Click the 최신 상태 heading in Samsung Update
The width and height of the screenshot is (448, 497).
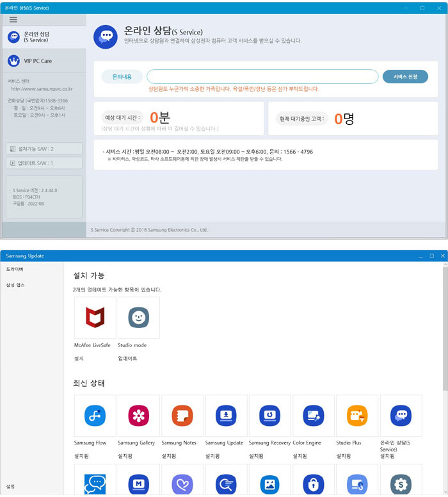(89, 383)
